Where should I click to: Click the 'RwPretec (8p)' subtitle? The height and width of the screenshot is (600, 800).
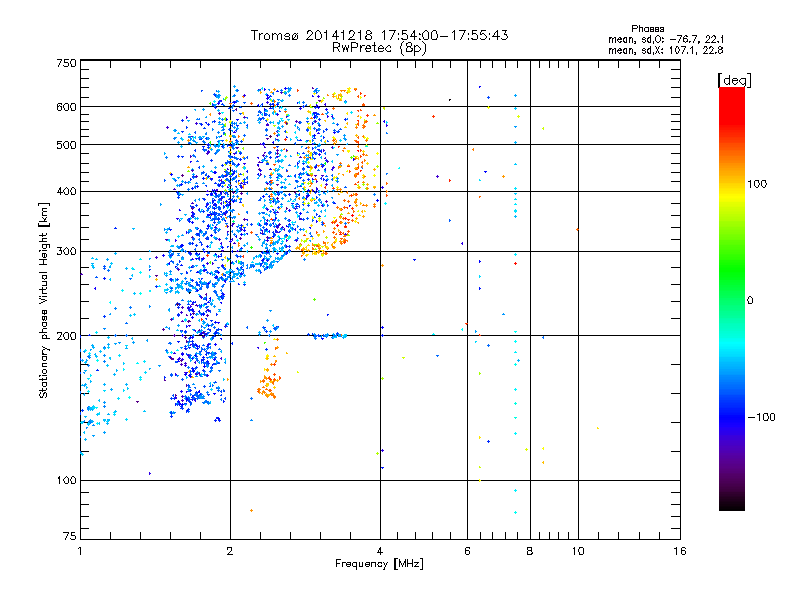(x=379, y=48)
